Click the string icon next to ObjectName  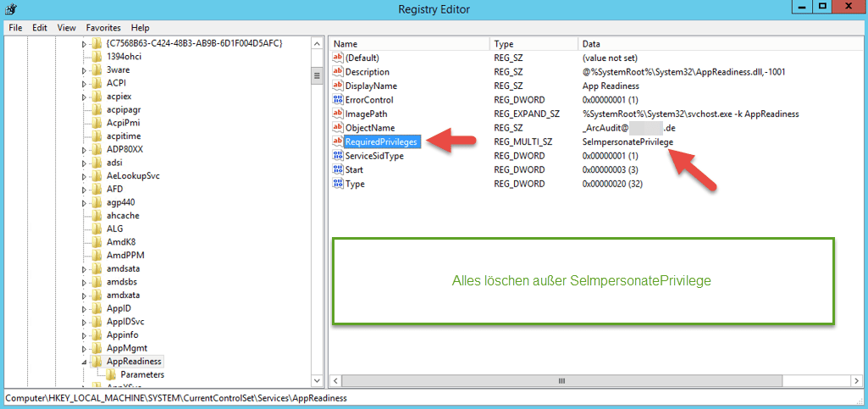click(338, 128)
